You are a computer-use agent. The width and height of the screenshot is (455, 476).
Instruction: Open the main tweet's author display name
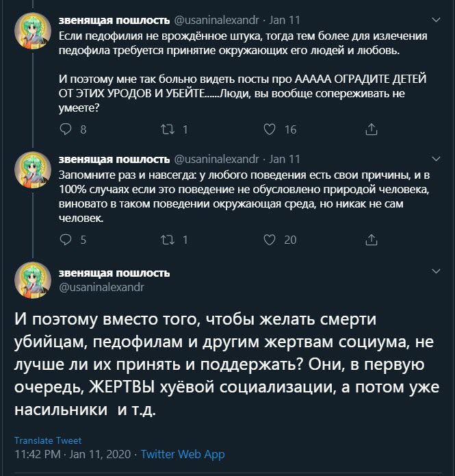(114, 273)
